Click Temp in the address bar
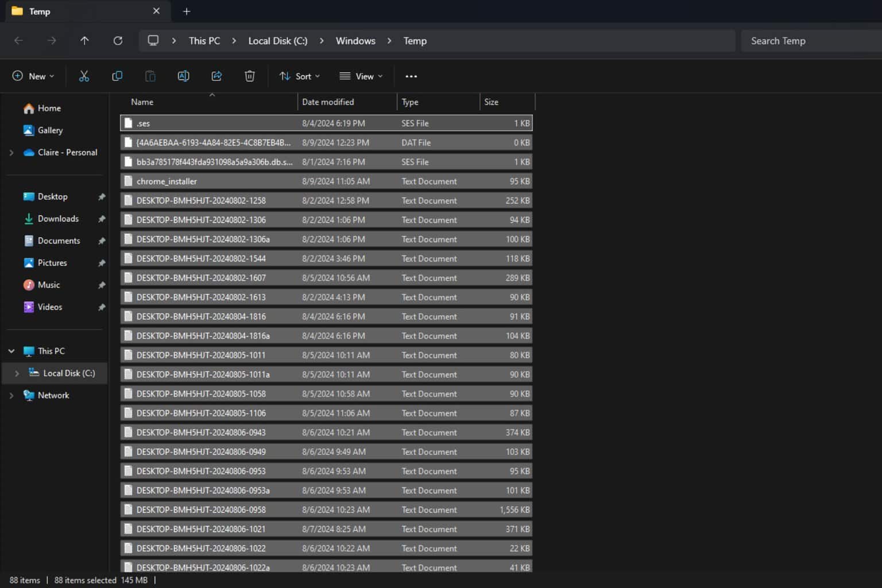The image size is (882, 588). click(x=415, y=41)
